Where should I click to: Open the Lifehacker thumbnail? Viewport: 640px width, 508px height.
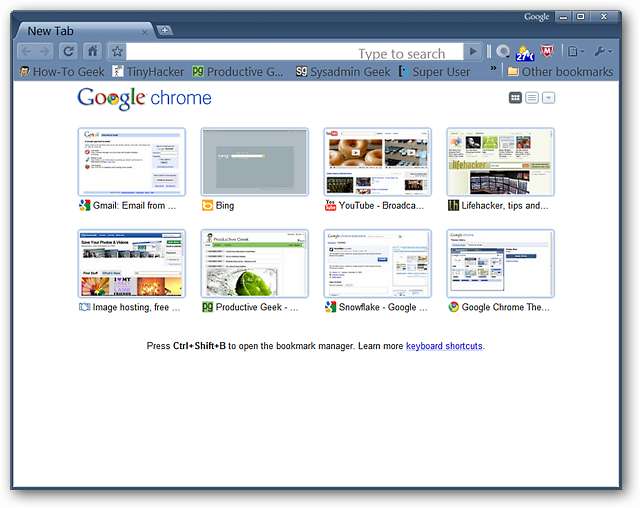[x=500, y=162]
